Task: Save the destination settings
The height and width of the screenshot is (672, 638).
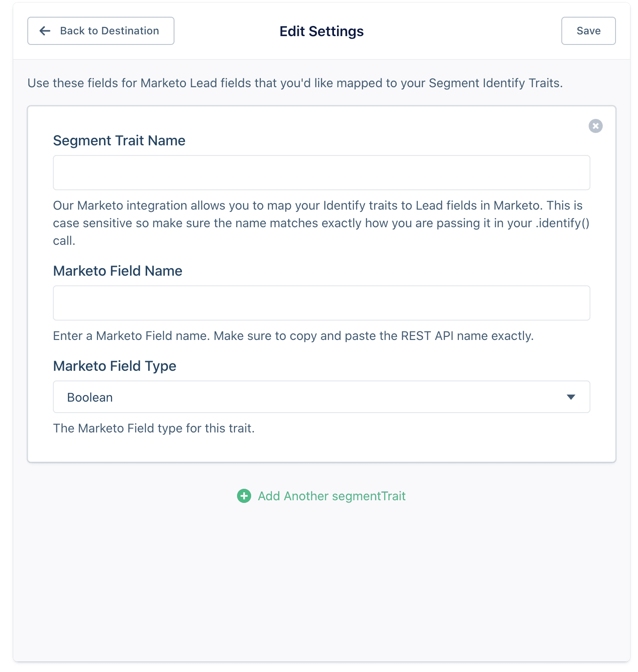Action: (588, 31)
